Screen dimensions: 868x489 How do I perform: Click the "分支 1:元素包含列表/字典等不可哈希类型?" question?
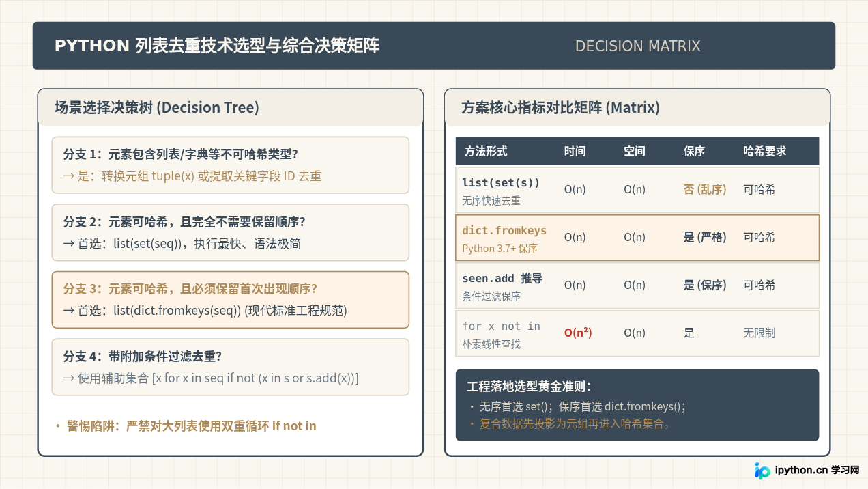tap(181, 154)
